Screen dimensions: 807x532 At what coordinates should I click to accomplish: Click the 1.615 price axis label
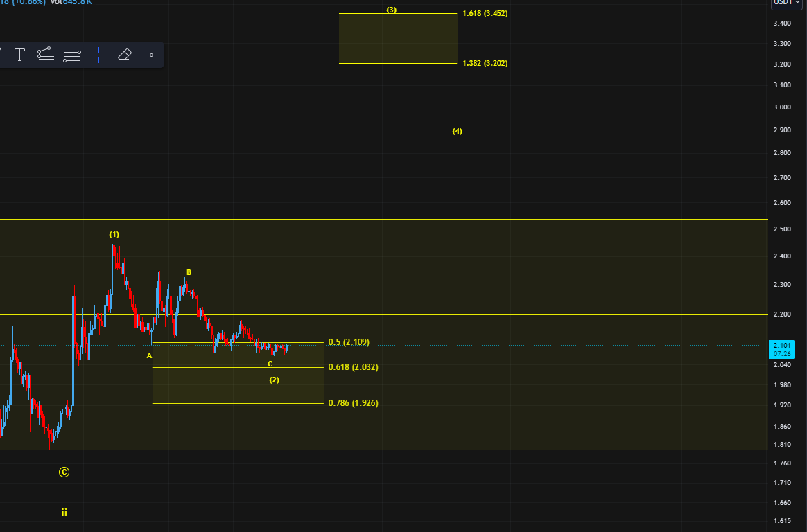coord(782,521)
